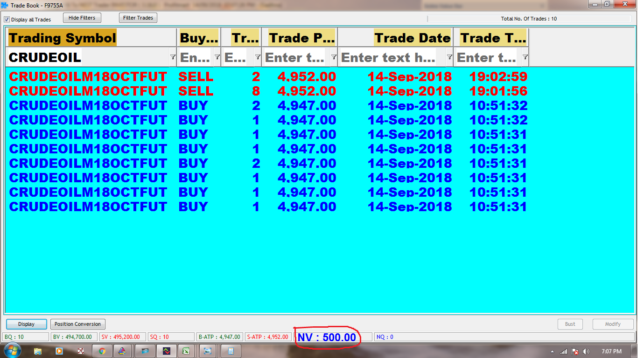Click the Trade Price column filter funnel
This screenshot has width=644, height=358.
pyautogui.click(x=334, y=57)
